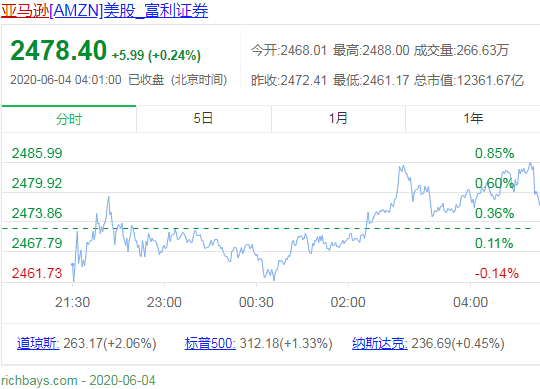Click the 今开:2468.01 value
Viewport: 540px width, 389px height.
point(289,51)
